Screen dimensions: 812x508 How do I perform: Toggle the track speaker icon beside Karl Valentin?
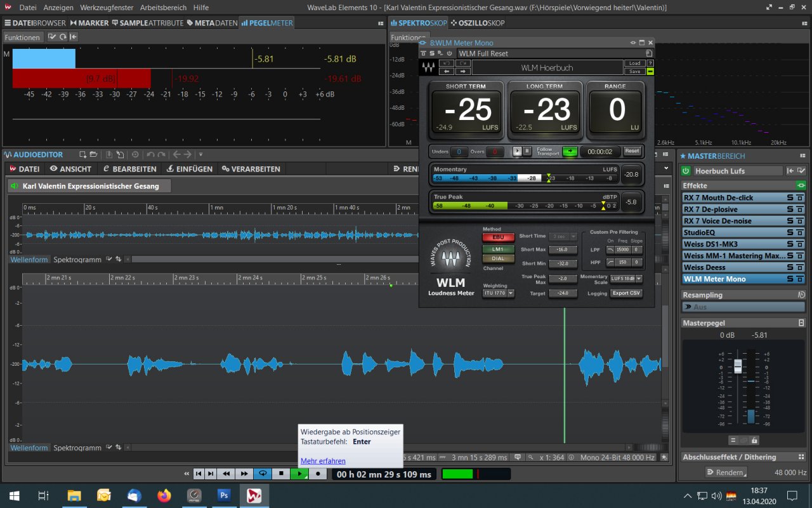[x=13, y=187]
